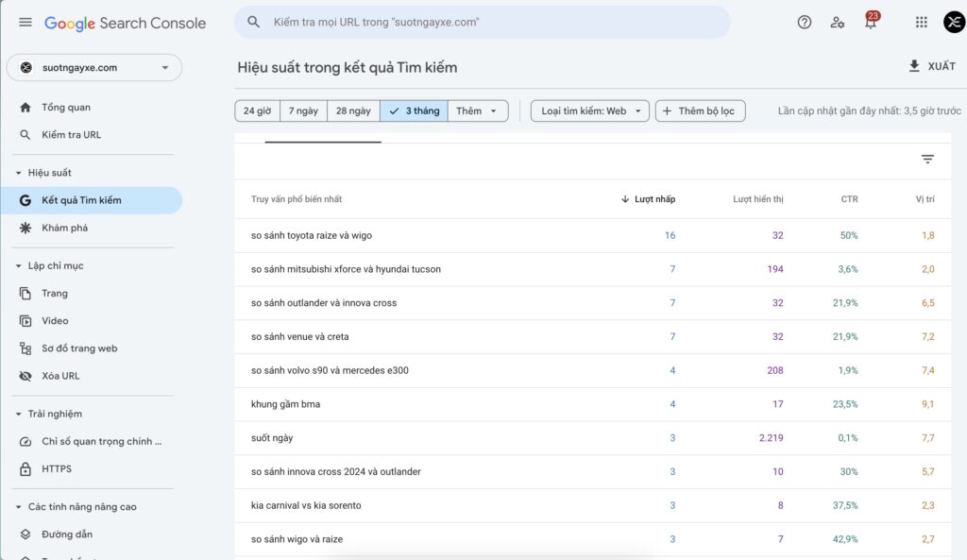The width and height of the screenshot is (967, 560).
Task: Click the Thêm bộ lọc button
Action: tap(700, 111)
